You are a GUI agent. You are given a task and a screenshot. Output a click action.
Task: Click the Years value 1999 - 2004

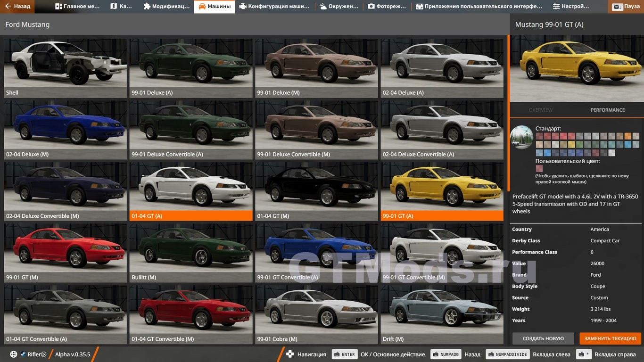tap(603, 321)
